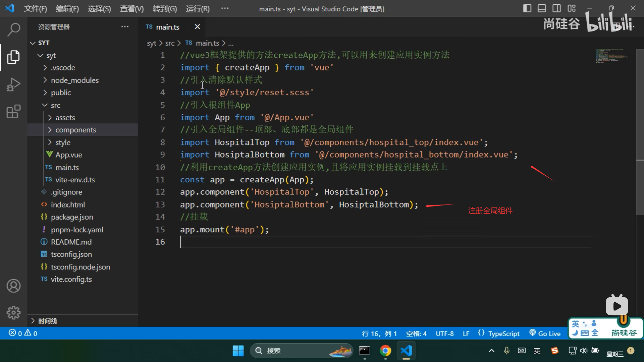This screenshot has height=362, width=644.
Task: Open the Manage gear icon
Action: click(x=13, y=312)
